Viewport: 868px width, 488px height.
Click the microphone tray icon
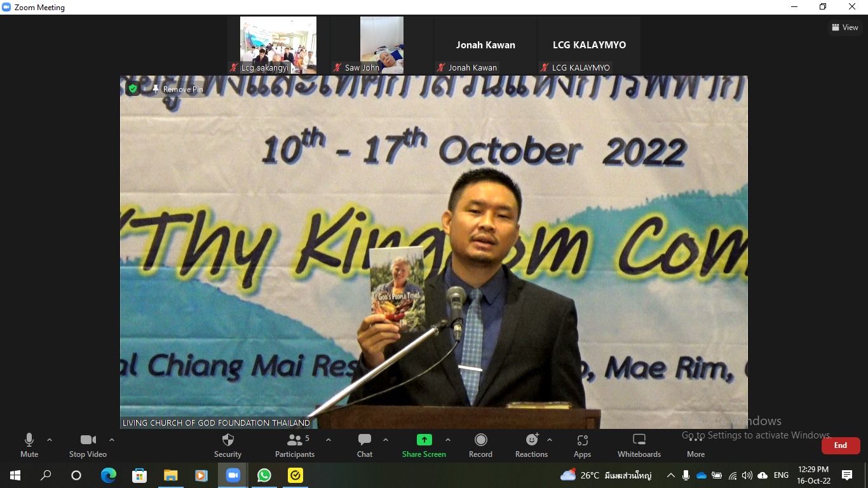pyautogui.click(x=686, y=475)
